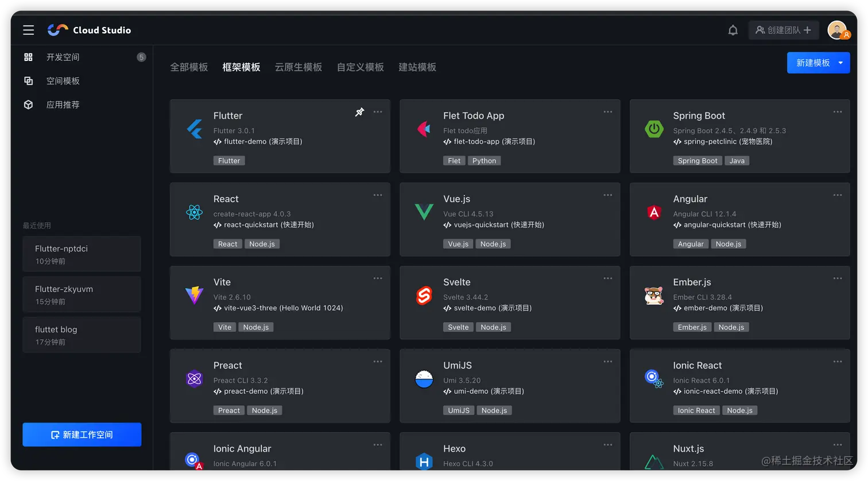
Task: Expand the 新建模板 dropdown arrow
Action: point(840,63)
